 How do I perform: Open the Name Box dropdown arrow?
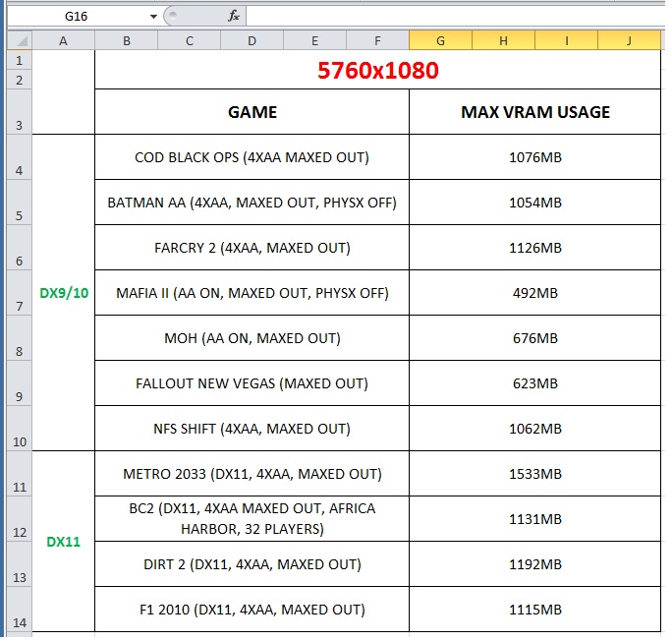pyautogui.click(x=153, y=17)
